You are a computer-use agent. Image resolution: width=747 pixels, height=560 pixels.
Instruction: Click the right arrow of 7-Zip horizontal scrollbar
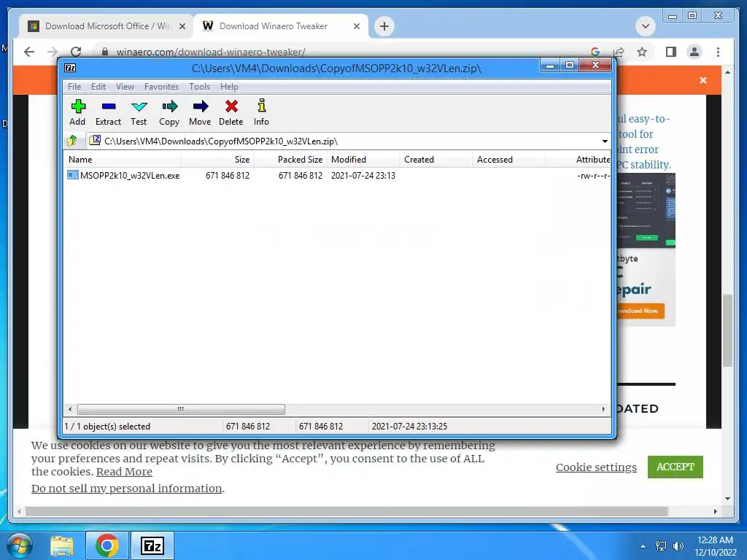[x=603, y=409]
